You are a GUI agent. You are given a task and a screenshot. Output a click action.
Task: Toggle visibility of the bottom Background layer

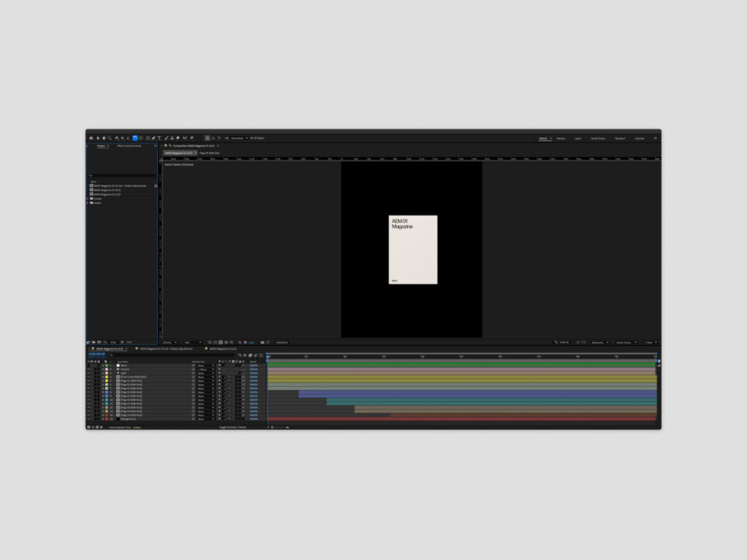pyautogui.click(x=89, y=419)
